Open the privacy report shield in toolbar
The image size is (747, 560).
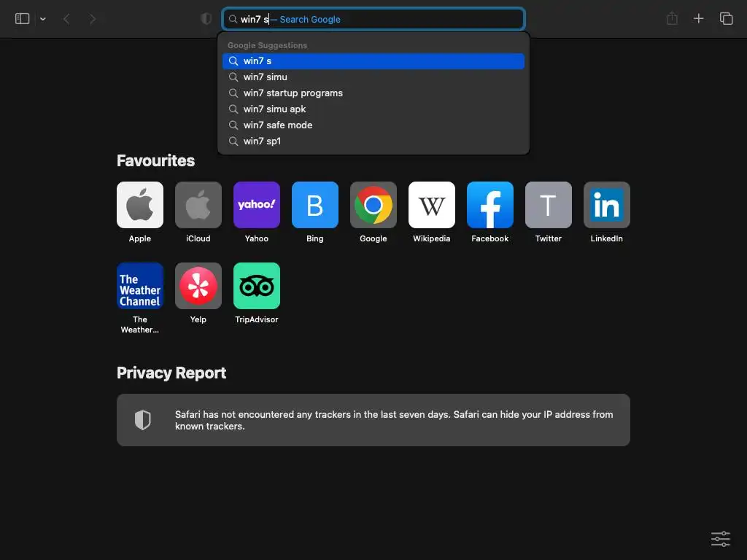pyautogui.click(x=206, y=18)
